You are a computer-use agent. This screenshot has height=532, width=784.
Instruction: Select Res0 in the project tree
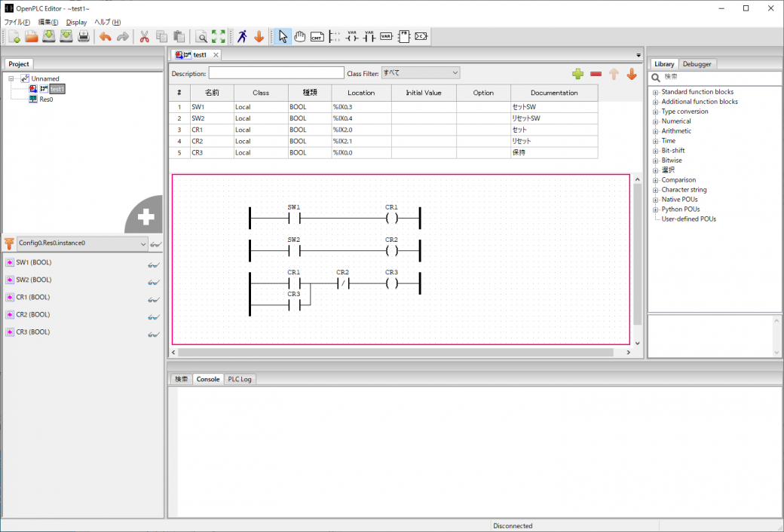[46, 99]
